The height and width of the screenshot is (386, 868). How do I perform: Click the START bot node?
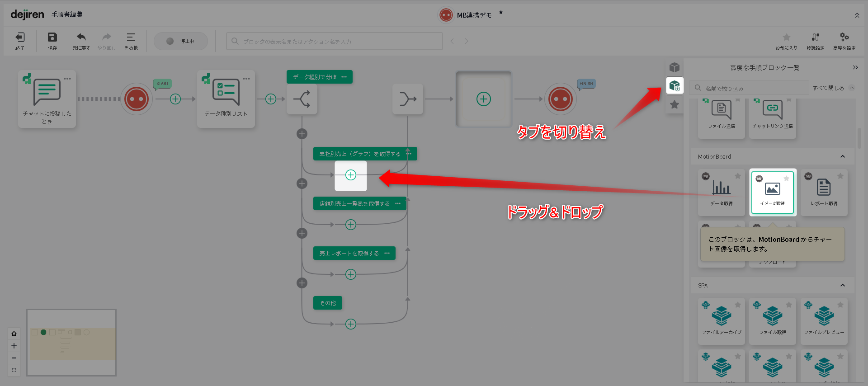[137, 99]
